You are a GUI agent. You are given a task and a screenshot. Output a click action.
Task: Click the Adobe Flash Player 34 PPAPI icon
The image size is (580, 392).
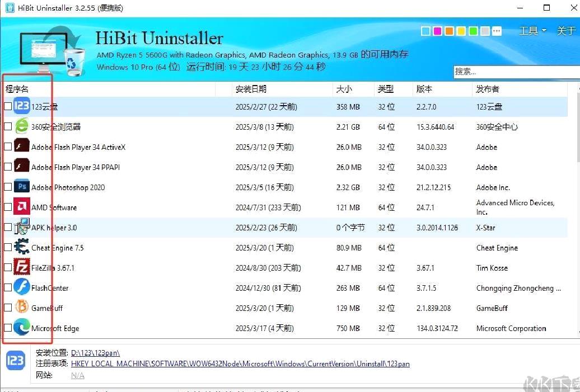(22, 166)
